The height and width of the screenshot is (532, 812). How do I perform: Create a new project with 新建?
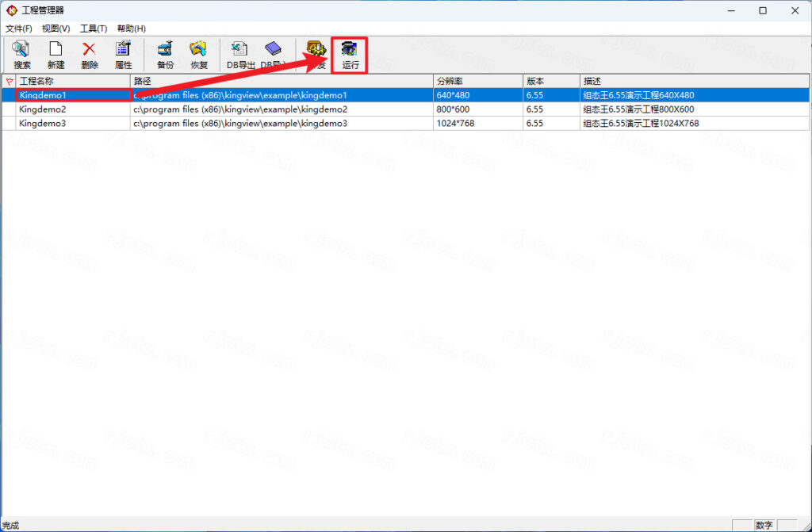56,55
